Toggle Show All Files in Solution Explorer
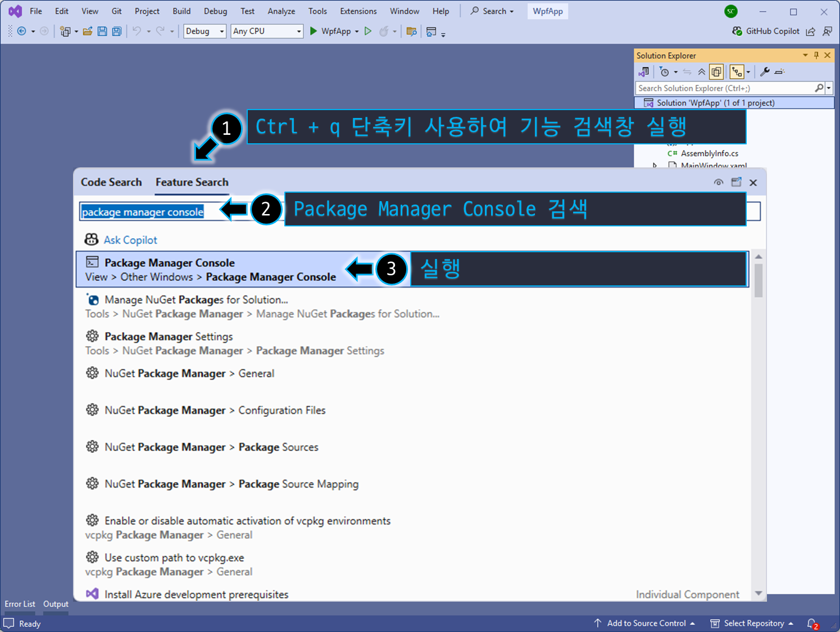The image size is (840, 632). click(716, 72)
